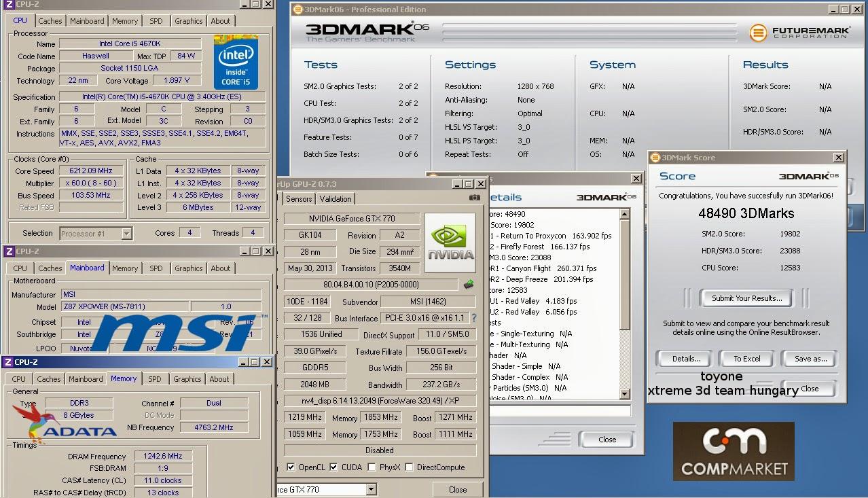The width and height of the screenshot is (868, 498).
Task: Open the Sensors tab in GPU-Z
Action: pyautogui.click(x=299, y=199)
